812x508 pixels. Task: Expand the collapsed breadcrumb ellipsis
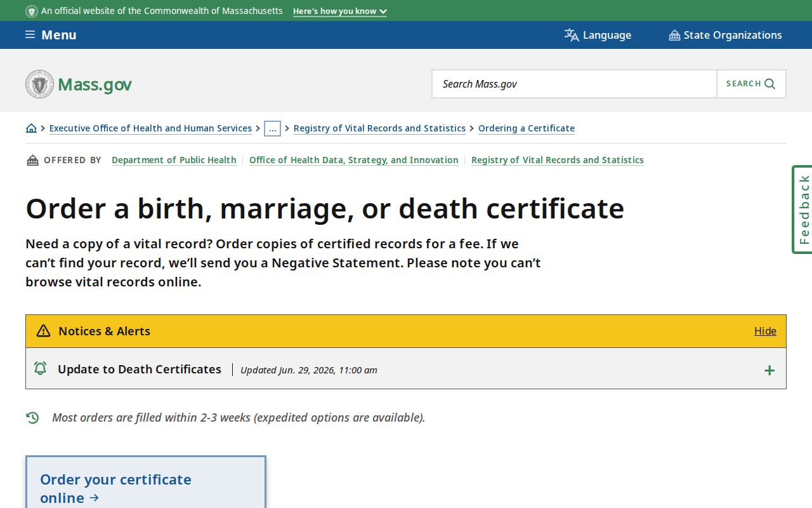[x=272, y=128]
